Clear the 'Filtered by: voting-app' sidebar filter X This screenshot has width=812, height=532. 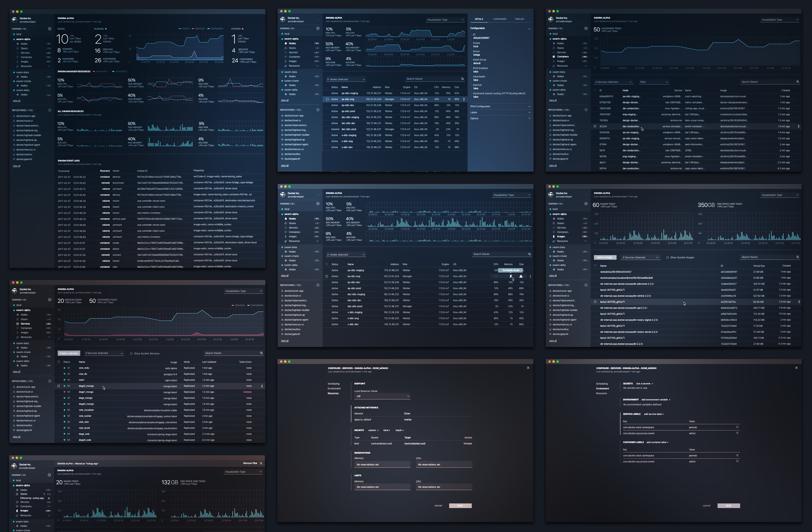(49, 498)
